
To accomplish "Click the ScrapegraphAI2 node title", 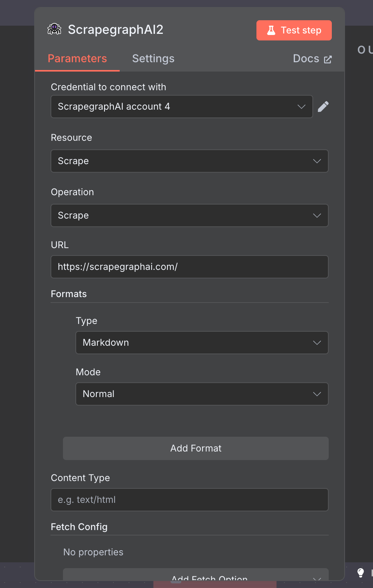I will (x=116, y=30).
